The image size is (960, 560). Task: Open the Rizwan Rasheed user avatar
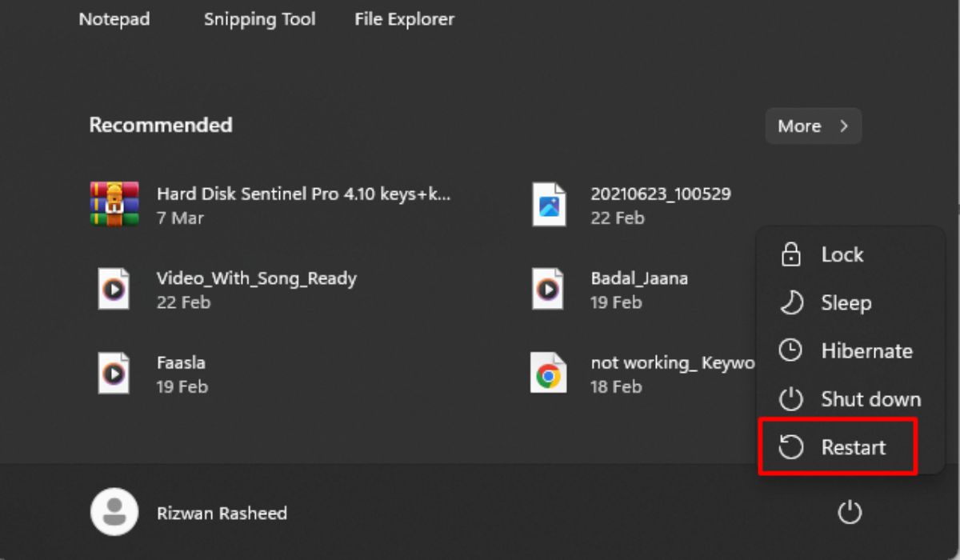pyautogui.click(x=114, y=512)
